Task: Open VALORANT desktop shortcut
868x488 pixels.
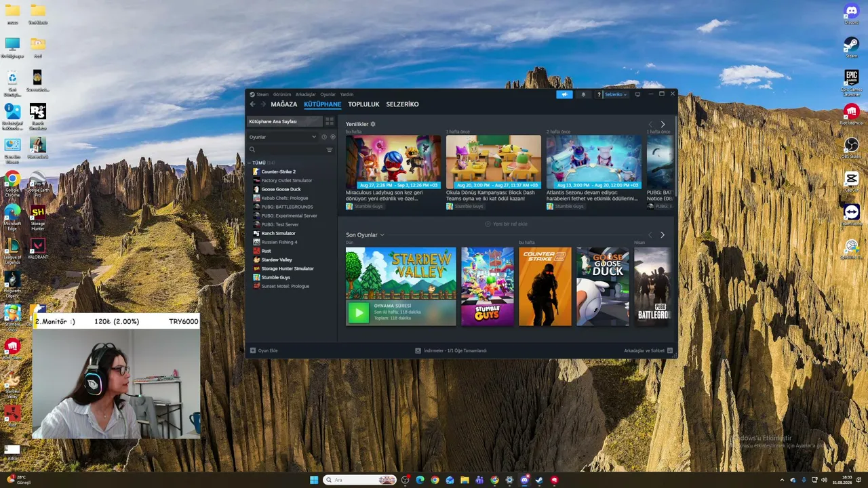Action: pos(38,249)
